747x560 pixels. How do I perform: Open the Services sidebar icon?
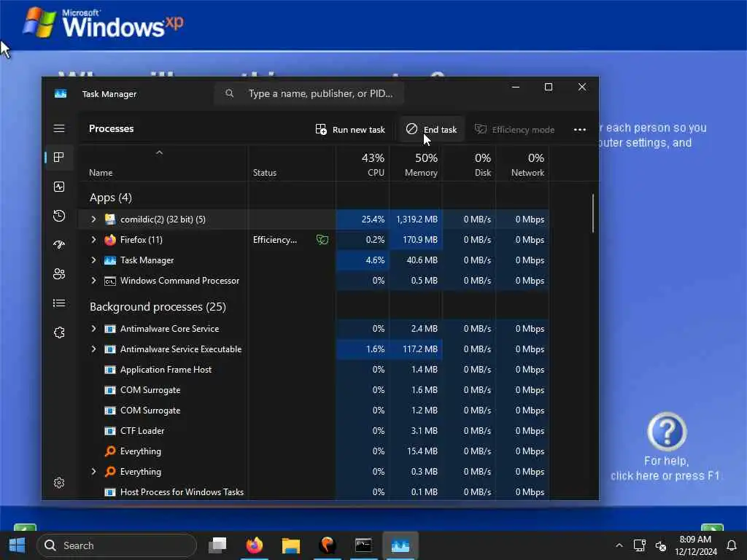pos(59,332)
